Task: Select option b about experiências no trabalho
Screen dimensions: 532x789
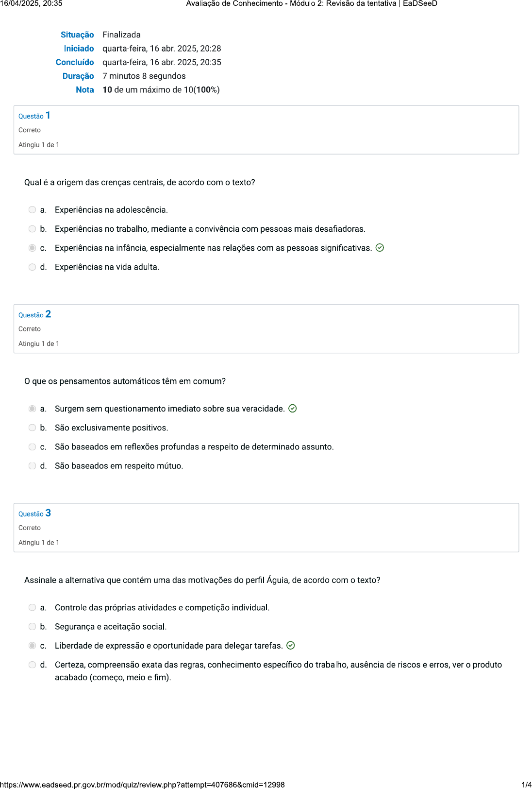Action: click(32, 229)
